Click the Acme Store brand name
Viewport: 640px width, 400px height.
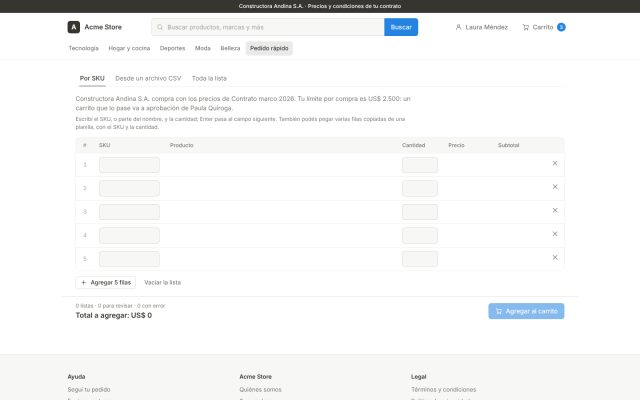[103, 27]
